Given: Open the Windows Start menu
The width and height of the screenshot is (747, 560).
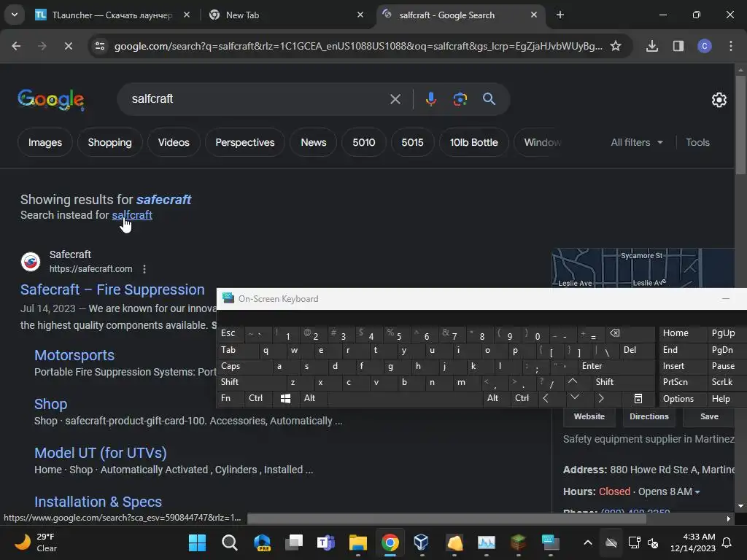Looking at the screenshot, I should coord(197,542).
